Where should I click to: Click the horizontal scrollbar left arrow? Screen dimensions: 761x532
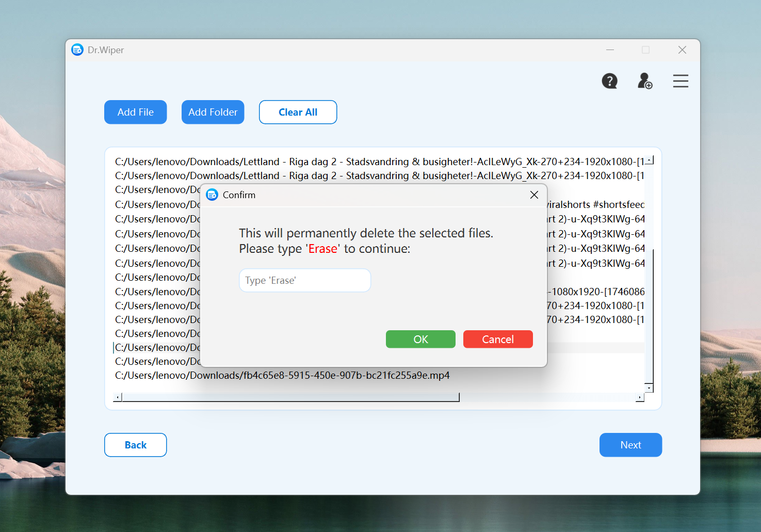pos(118,397)
